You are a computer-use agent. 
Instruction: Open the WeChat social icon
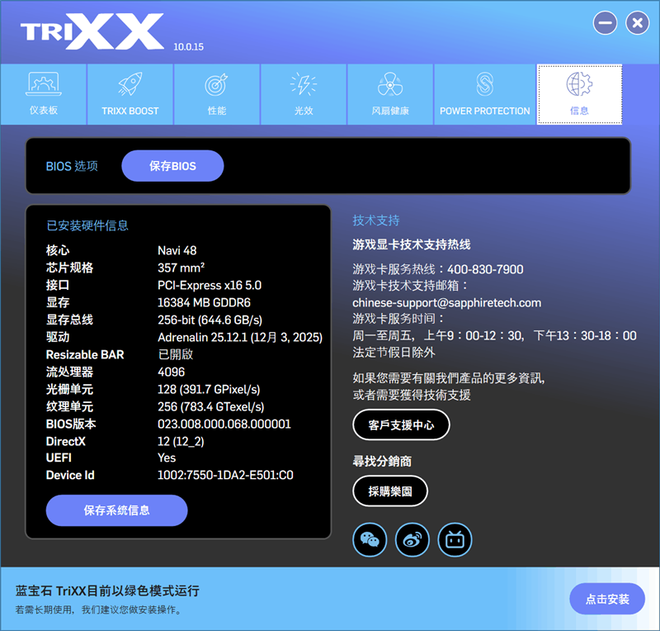tap(370, 540)
